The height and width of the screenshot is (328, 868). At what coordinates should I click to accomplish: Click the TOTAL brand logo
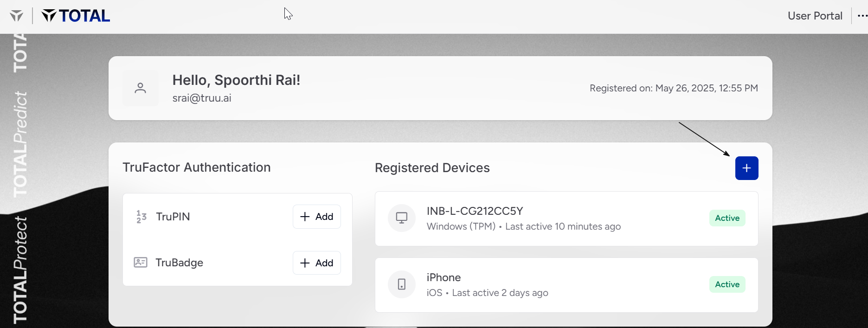[76, 16]
